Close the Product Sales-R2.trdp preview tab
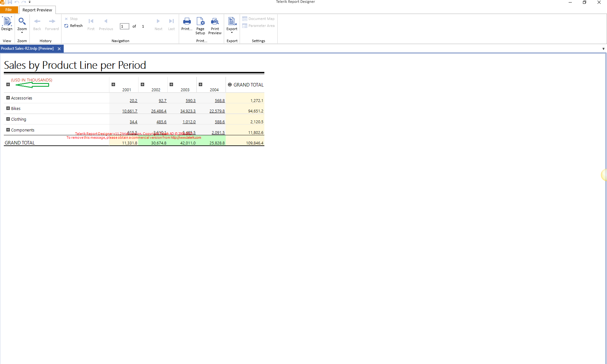This screenshot has height=364, width=607. [x=59, y=49]
